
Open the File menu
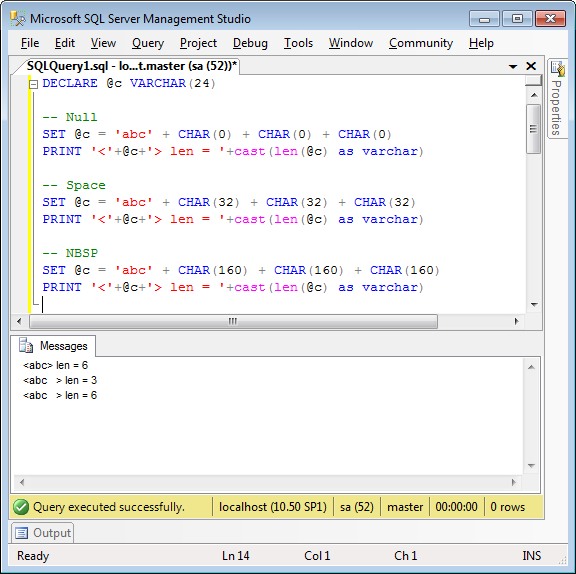click(30, 43)
